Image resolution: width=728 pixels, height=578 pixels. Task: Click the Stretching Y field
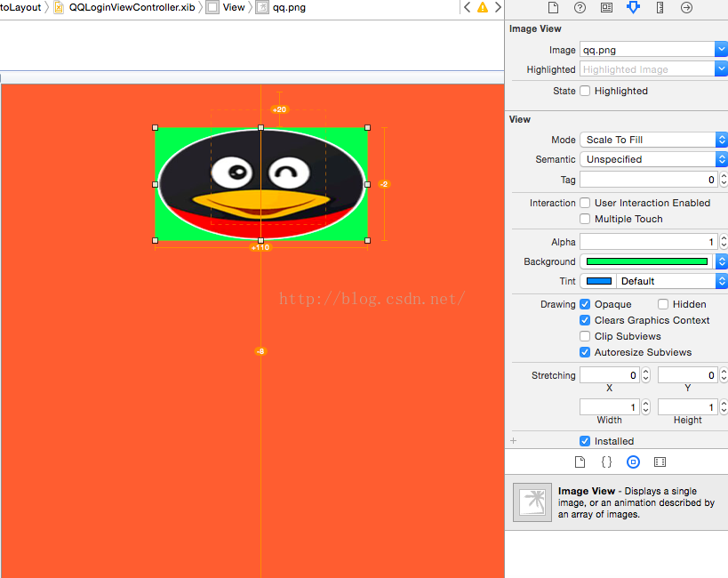point(688,375)
